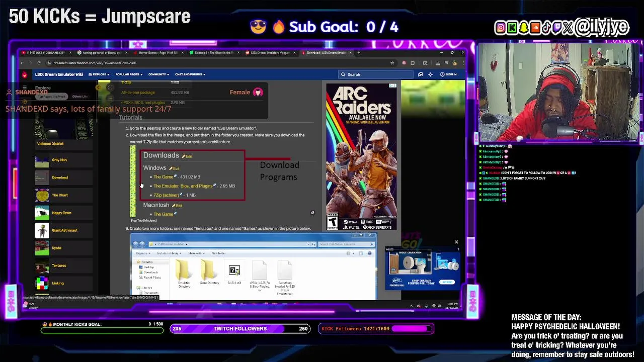
Task: Open the '7Zip (achiver)' download link
Action: coord(167,195)
